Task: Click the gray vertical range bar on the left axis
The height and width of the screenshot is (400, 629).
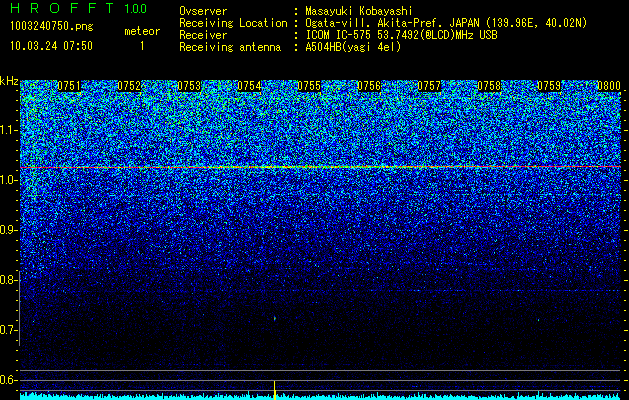Action: pos(19,308)
